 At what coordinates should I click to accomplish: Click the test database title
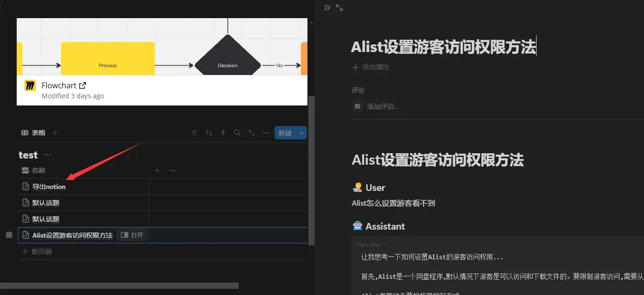click(28, 155)
